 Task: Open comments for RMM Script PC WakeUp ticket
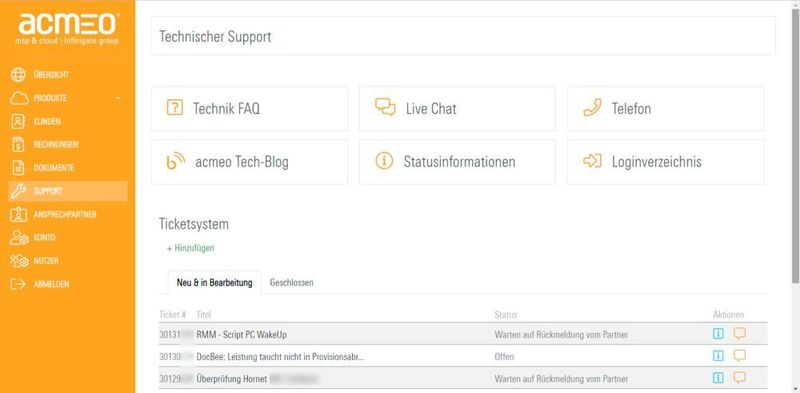(740, 334)
